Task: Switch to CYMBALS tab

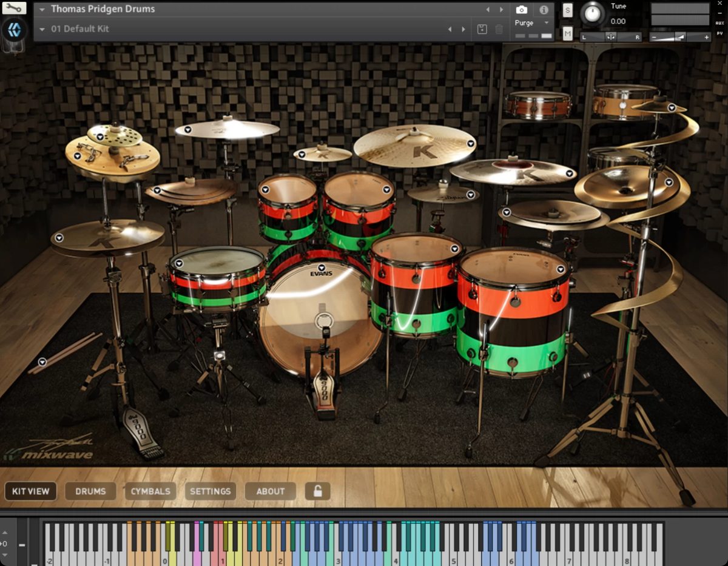Action: pyautogui.click(x=150, y=491)
